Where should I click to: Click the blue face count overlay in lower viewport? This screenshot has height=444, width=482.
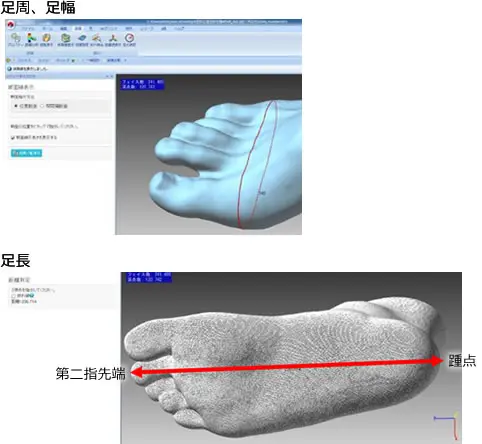(x=149, y=277)
